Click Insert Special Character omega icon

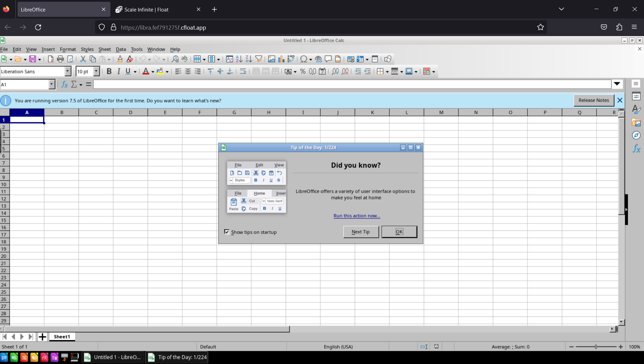303,59
